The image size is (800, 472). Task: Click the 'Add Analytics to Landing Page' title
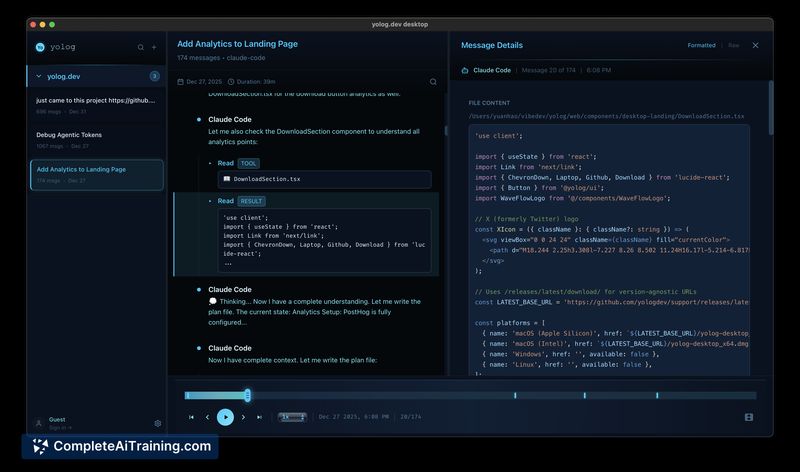(237, 44)
